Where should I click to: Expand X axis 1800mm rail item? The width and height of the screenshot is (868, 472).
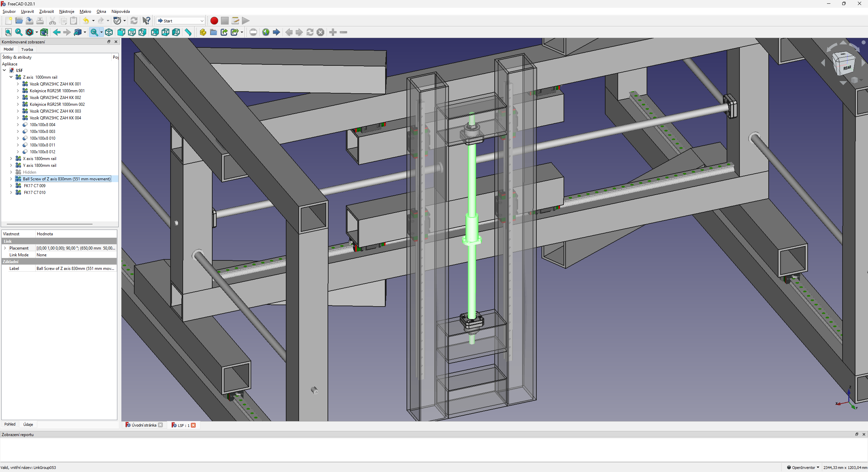[x=11, y=158]
